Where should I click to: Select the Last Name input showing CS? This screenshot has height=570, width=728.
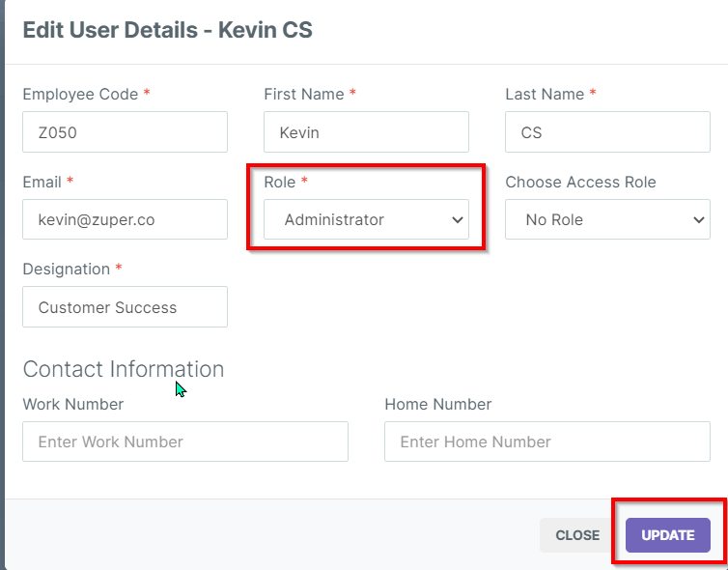(607, 132)
